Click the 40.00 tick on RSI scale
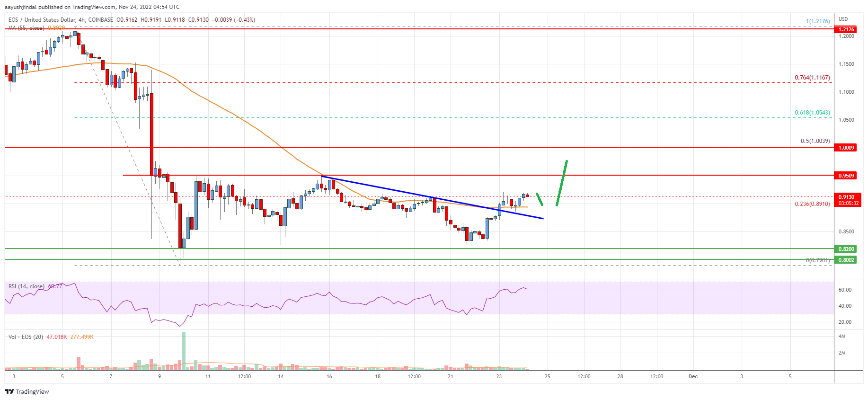The height and width of the screenshot is (400, 868). (x=845, y=306)
